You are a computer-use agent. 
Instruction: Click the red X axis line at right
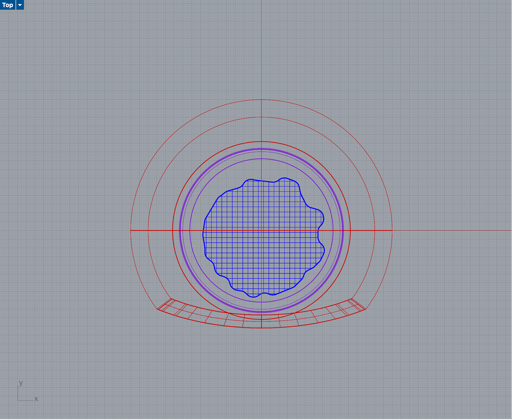coord(453,230)
